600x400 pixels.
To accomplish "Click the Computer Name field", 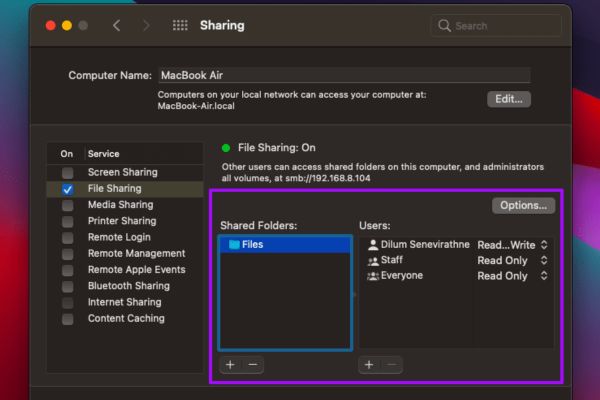I will coord(344,75).
